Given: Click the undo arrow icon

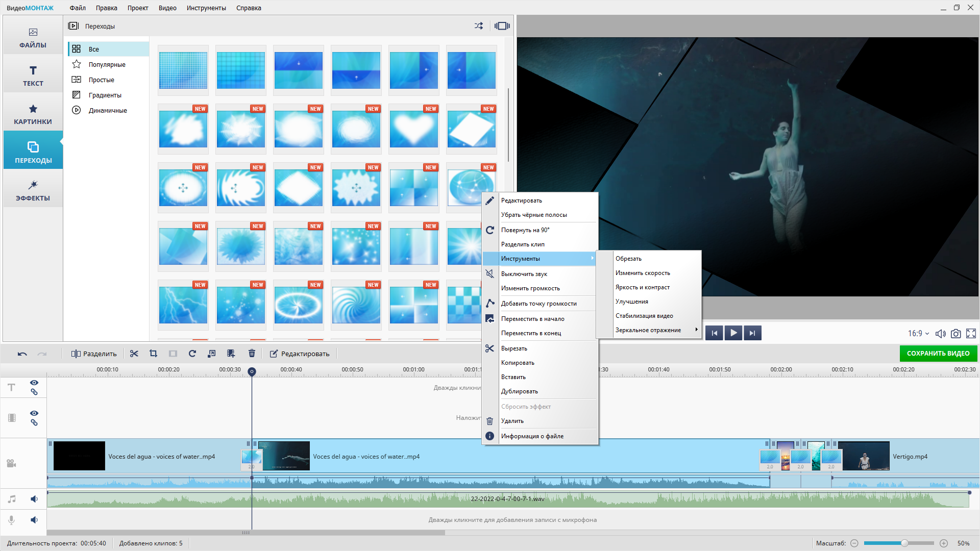Looking at the screenshot, I should 22,354.
